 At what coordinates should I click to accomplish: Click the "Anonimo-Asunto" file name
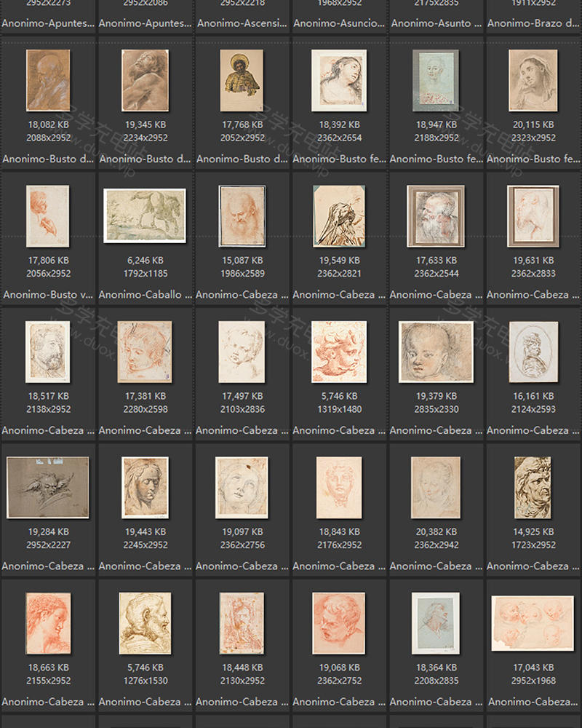436,23
